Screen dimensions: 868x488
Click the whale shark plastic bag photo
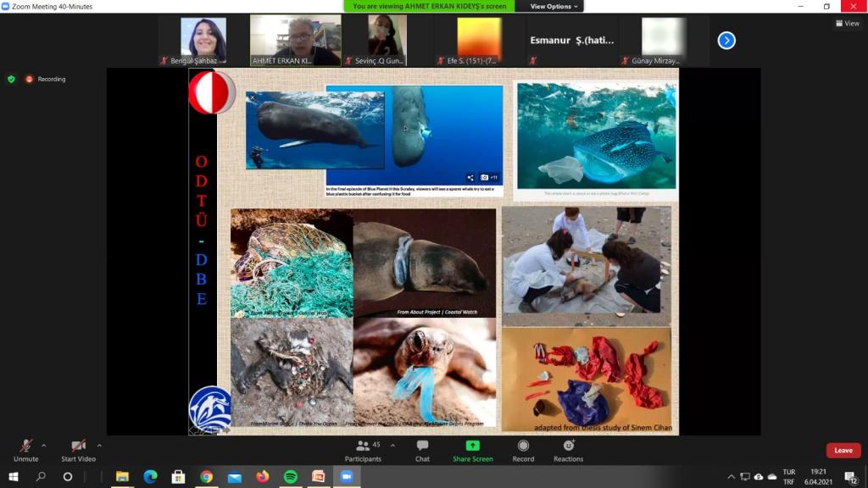pyautogui.click(x=596, y=136)
